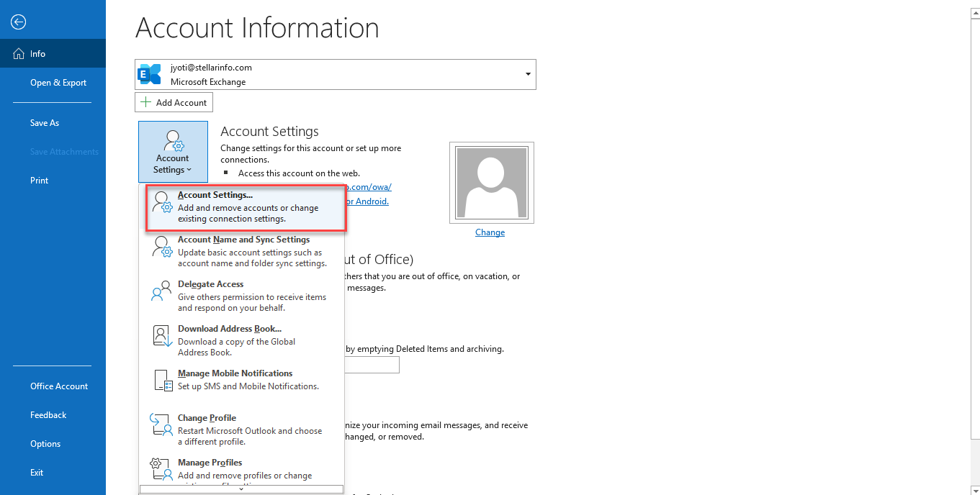This screenshot has width=980, height=495.
Task: Choose the Account Settings... menu entry
Action: click(x=246, y=207)
